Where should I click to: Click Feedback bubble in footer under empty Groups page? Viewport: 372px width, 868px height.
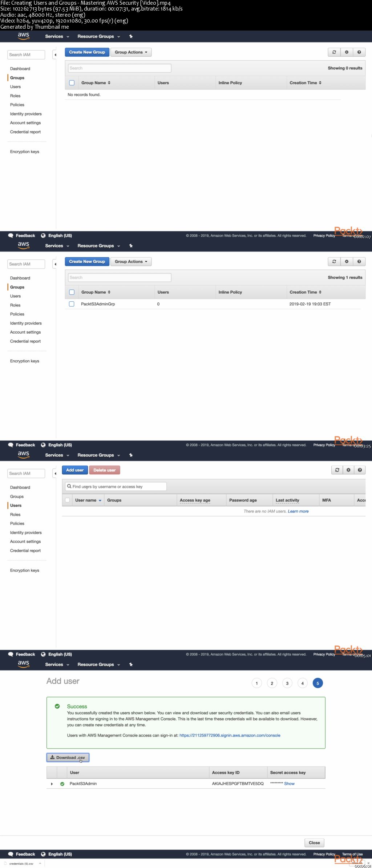[11, 236]
